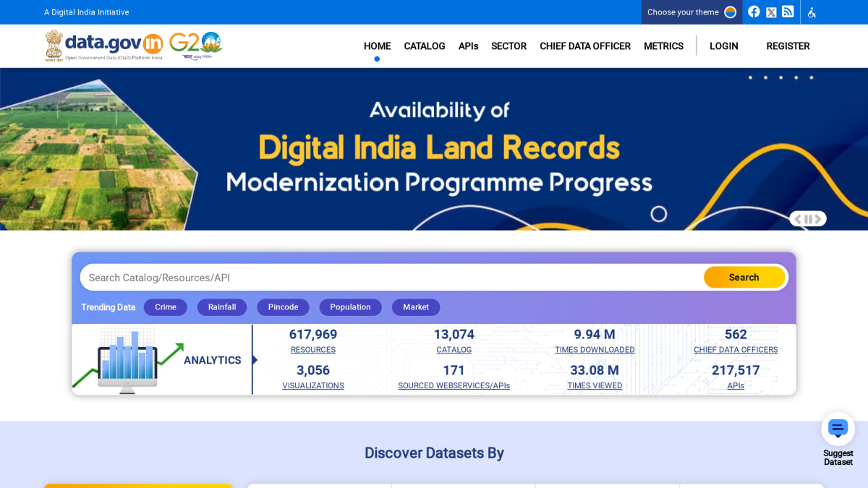This screenshot has height=488, width=868.
Task: Select the Crime trending tag
Action: [166, 307]
